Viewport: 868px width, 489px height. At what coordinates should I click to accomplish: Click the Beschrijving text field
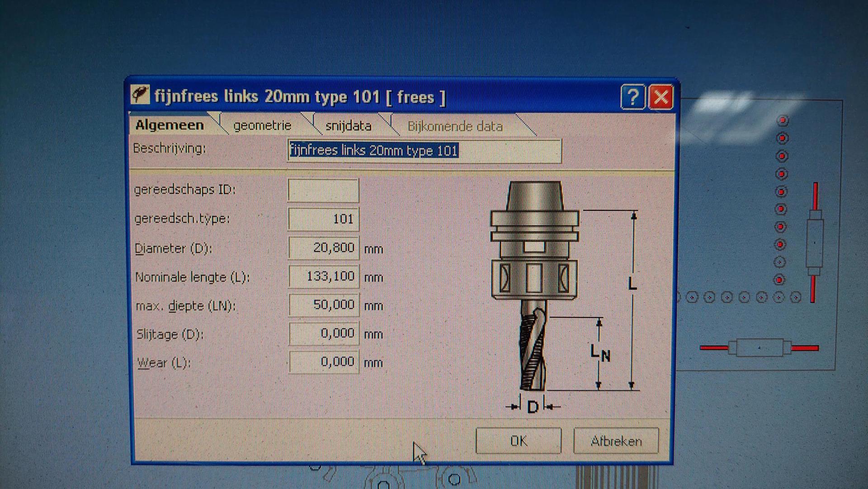pos(424,151)
